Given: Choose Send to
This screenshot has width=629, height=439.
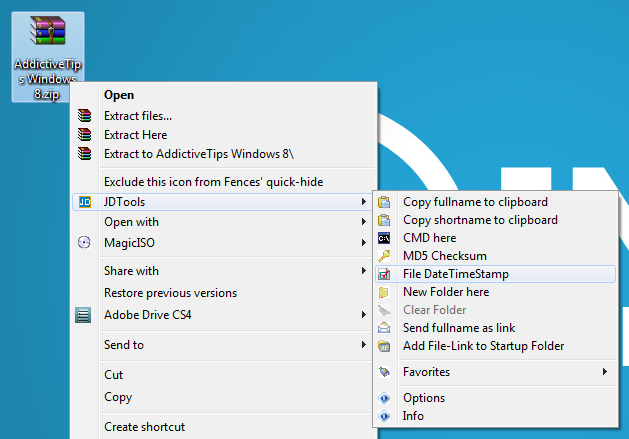Looking at the screenshot, I should tap(222, 345).
